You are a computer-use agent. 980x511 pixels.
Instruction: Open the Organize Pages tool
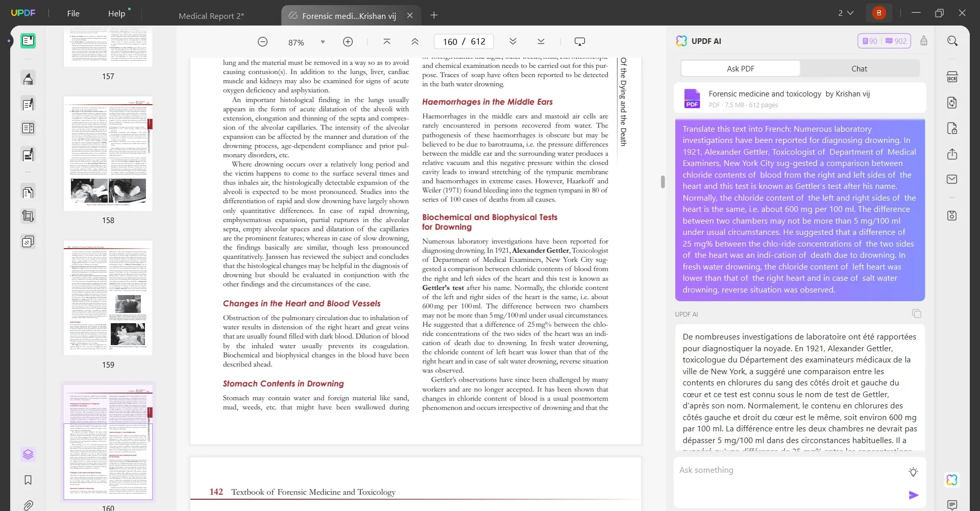pos(28,192)
